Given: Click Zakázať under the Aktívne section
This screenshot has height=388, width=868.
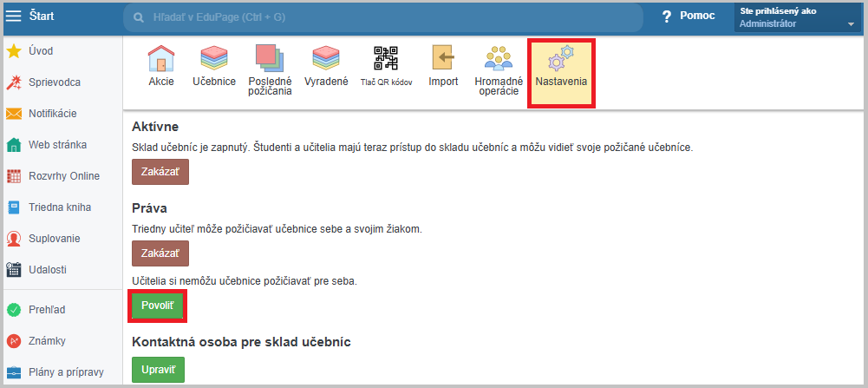Looking at the screenshot, I should click(160, 172).
